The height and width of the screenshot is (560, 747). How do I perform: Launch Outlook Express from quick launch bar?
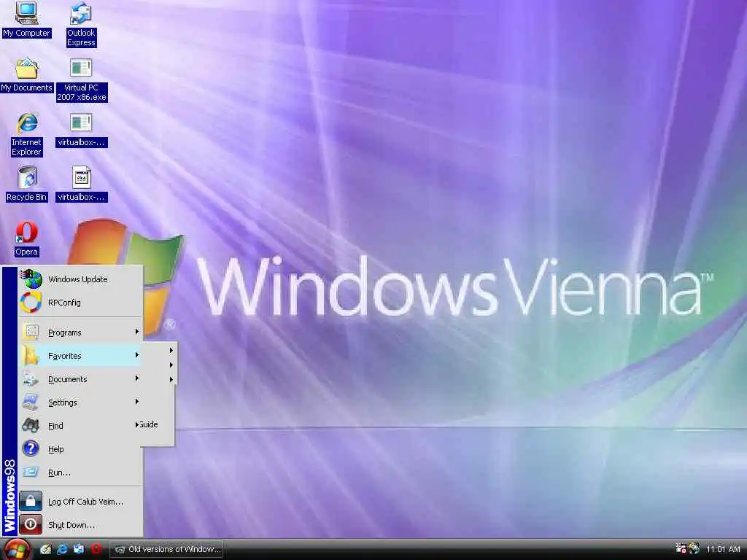click(79, 549)
